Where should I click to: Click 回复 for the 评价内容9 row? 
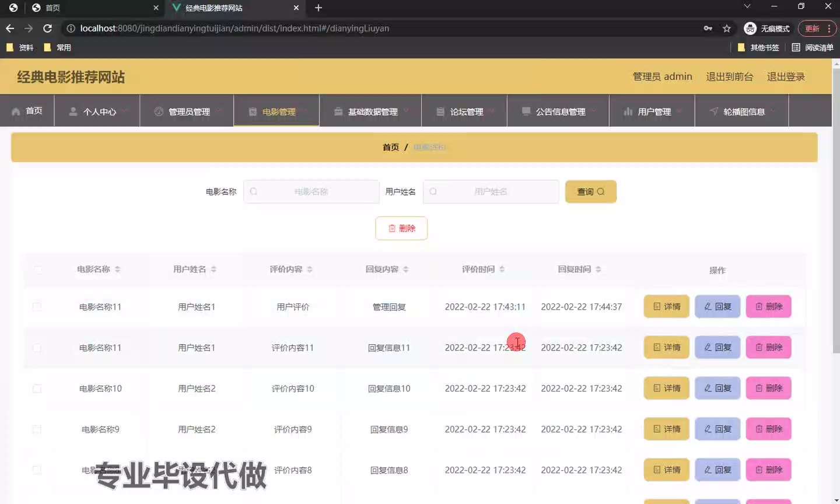click(717, 429)
